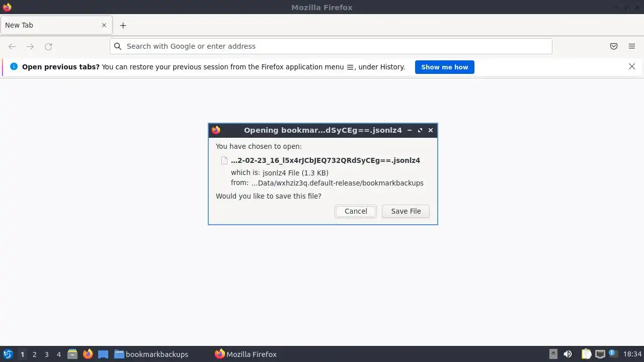
Task: Select the jsonlz4 file name text
Action: (x=326, y=160)
